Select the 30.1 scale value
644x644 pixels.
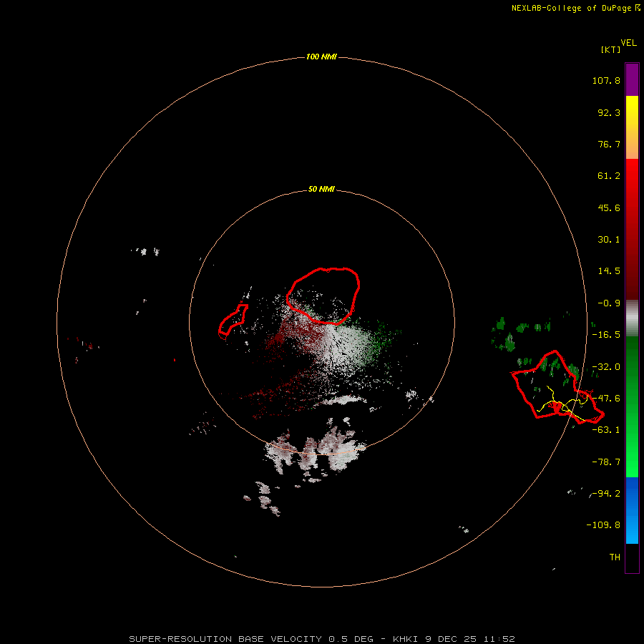click(609, 240)
